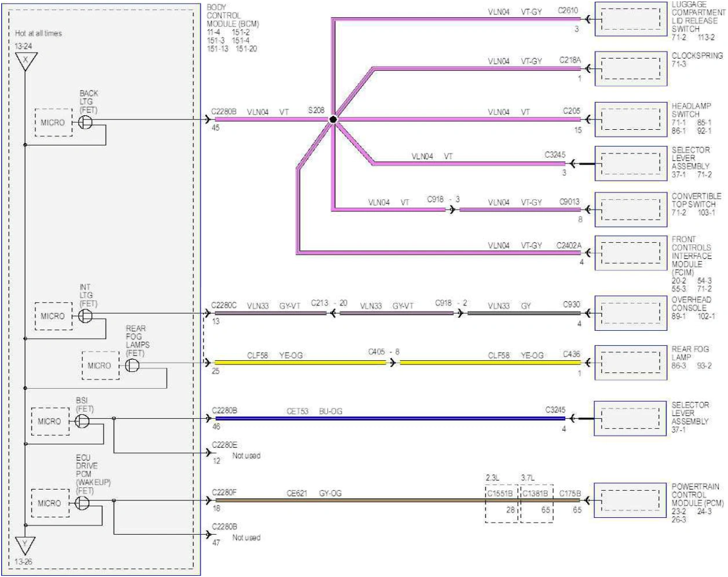Viewport: 728px width, 577px height.
Task: Click the C9013 connector label
Action: point(569,202)
